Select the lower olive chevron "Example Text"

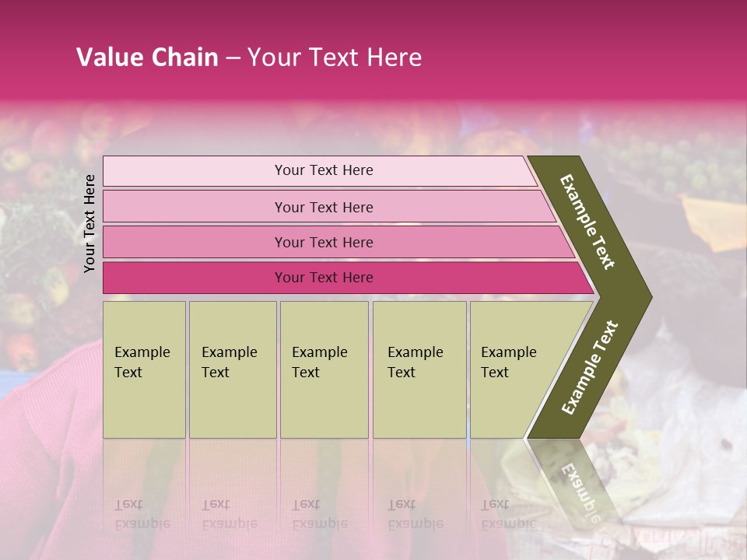590,368
